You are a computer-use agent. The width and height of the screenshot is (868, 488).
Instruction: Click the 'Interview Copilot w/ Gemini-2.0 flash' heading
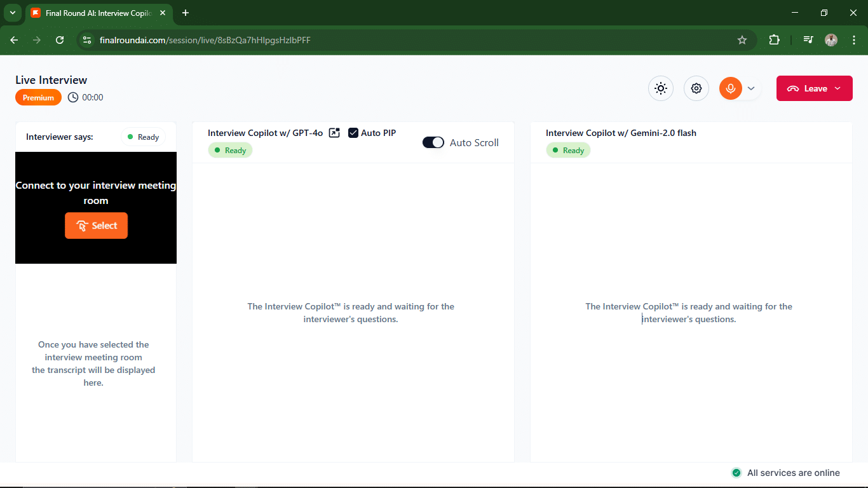point(621,133)
